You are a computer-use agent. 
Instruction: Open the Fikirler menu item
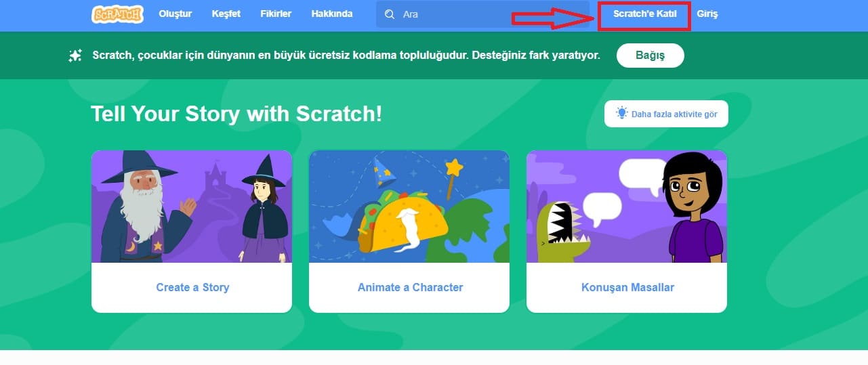[x=276, y=14]
